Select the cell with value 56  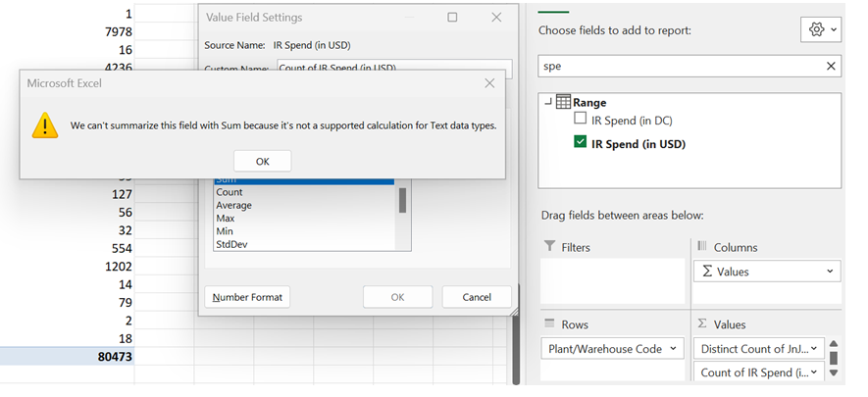[67, 213]
